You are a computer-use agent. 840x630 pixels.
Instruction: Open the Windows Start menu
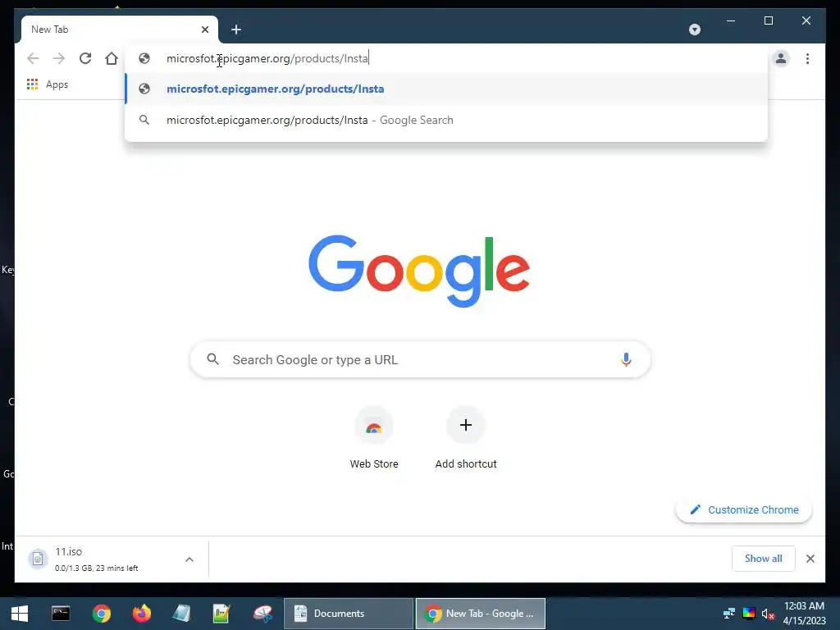[20, 614]
